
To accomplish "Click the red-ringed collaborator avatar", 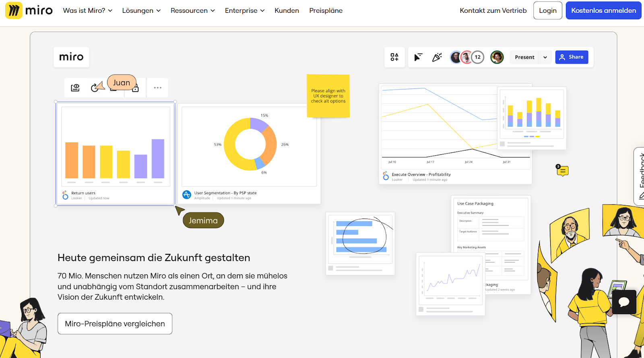I will (x=466, y=57).
